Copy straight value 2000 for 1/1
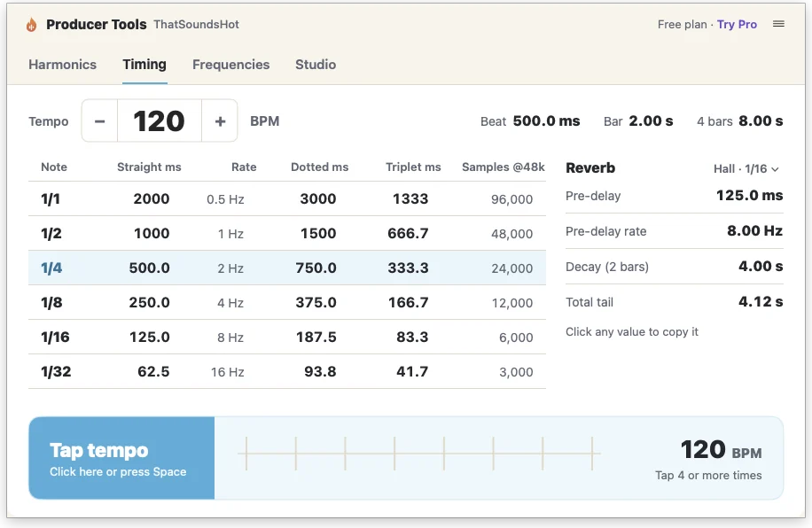The height and width of the screenshot is (528, 812). pos(152,198)
